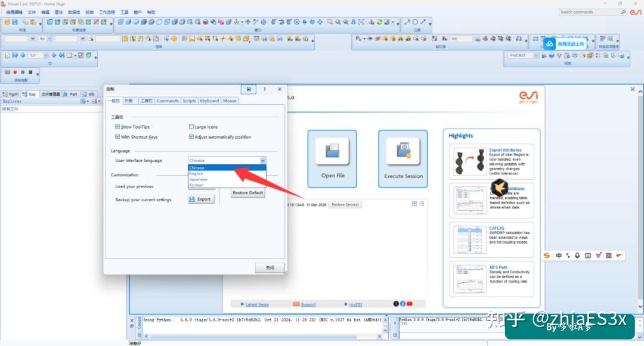The width and height of the screenshot is (644, 346).
Task: Toggle the With Shortcut Keys checkbox
Action: [117, 136]
